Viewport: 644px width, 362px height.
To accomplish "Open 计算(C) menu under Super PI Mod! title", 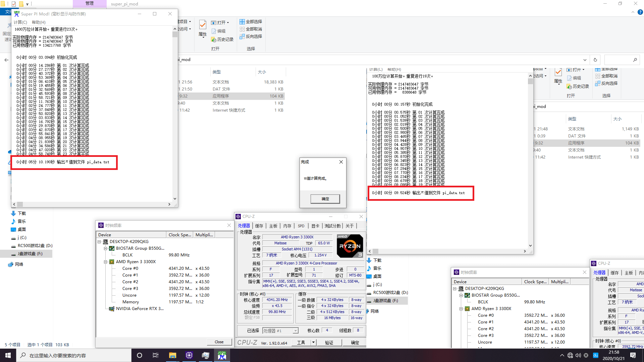I will [x=20, y=22].
